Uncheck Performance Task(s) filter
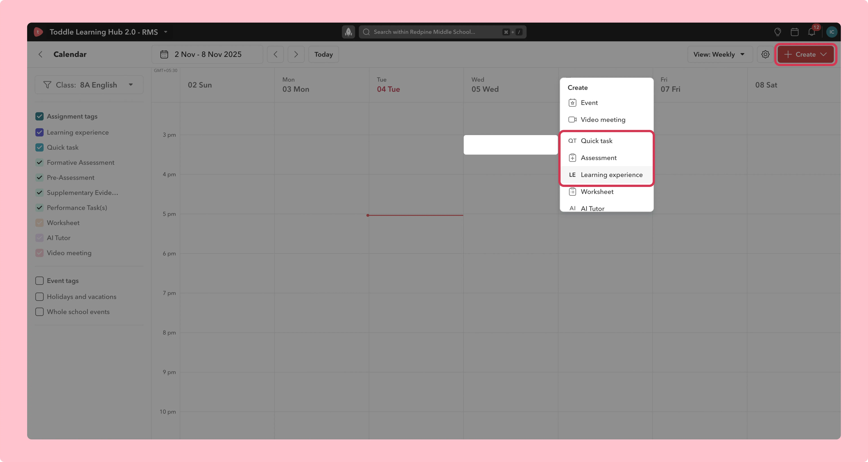Image resolution: width=868 pixels, height=462 pixels. (x=39, y=207)
